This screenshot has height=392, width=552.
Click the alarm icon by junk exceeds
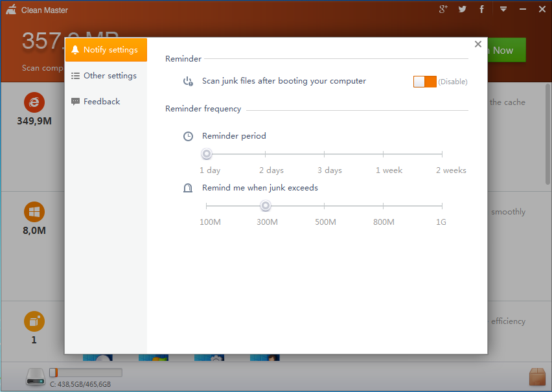coord(188,188)
